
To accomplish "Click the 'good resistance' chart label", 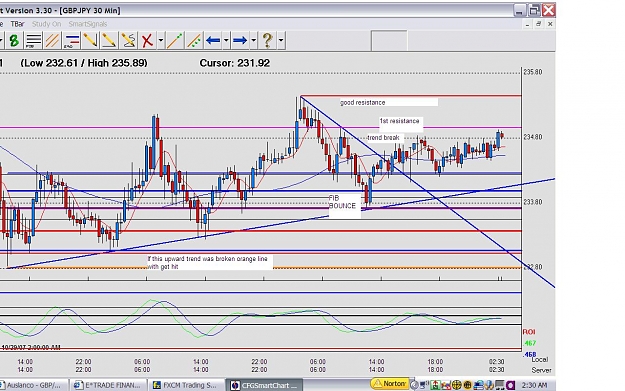I will click(x=362, y=102).
